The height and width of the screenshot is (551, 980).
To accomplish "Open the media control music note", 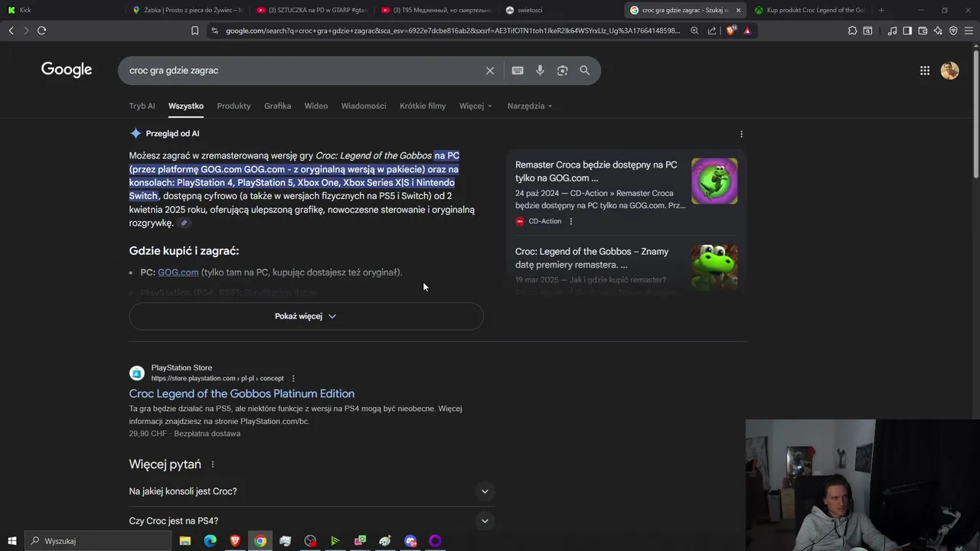I will [892, 31].
